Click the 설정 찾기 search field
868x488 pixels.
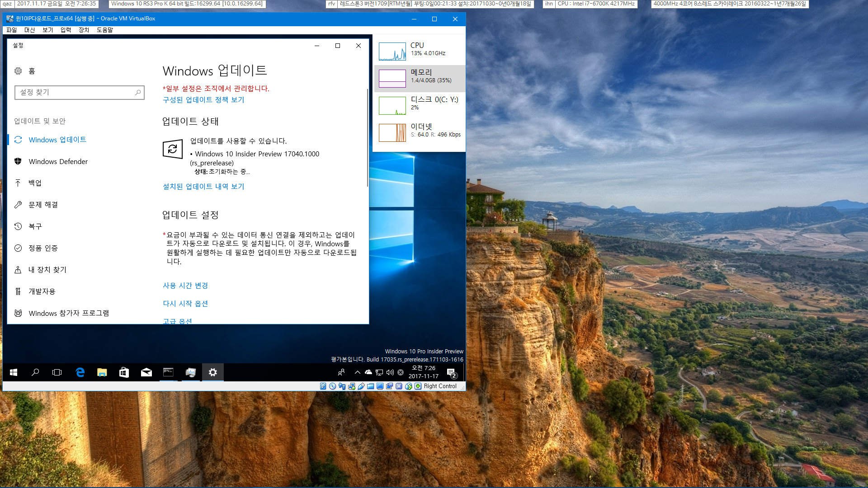(x=80, y=92)
